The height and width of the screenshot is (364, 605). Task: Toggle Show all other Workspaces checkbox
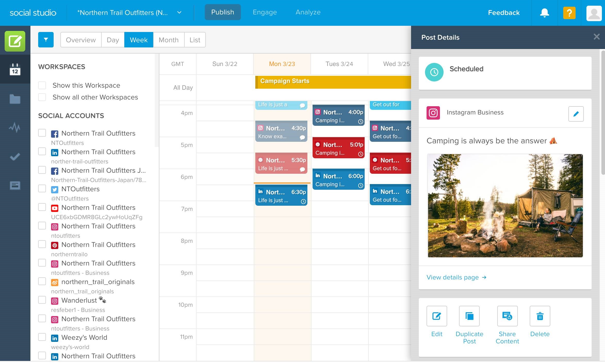click(42, 97)
